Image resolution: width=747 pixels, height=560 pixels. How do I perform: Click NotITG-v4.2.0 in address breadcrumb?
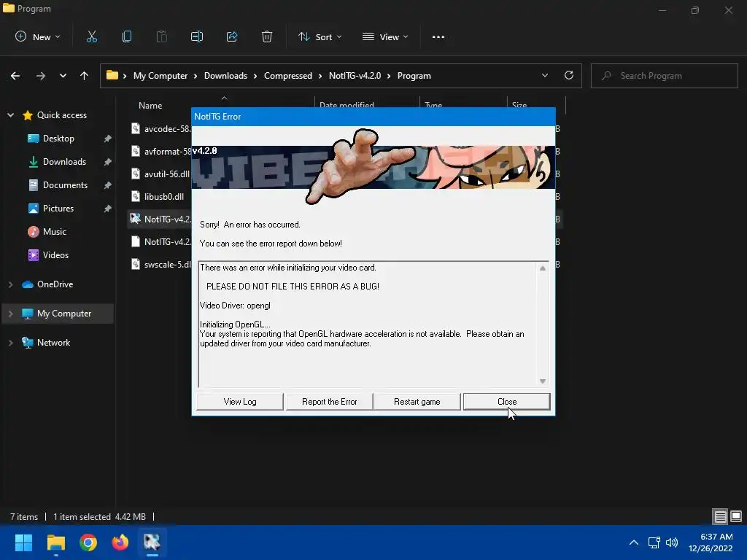coord(355,76)
